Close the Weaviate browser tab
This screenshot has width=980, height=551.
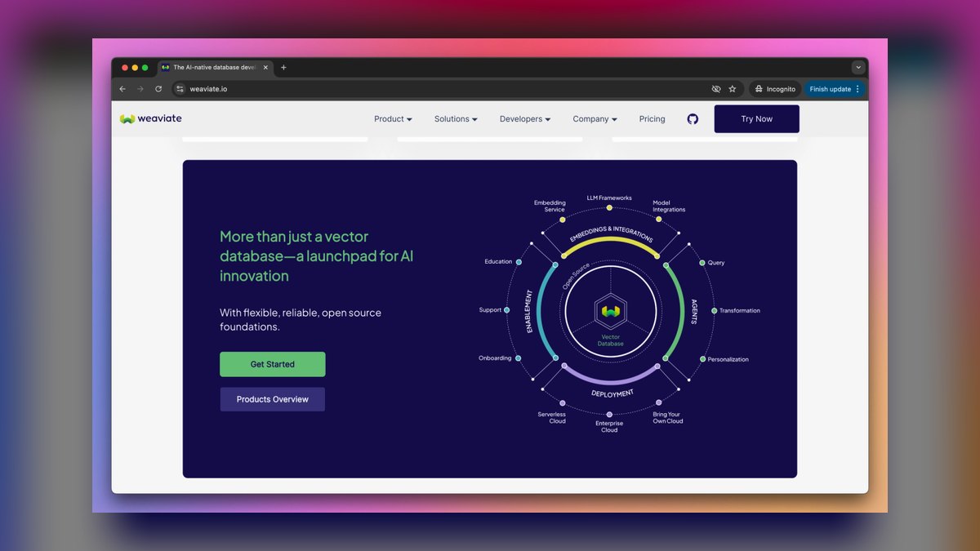[x=265, y=68]
